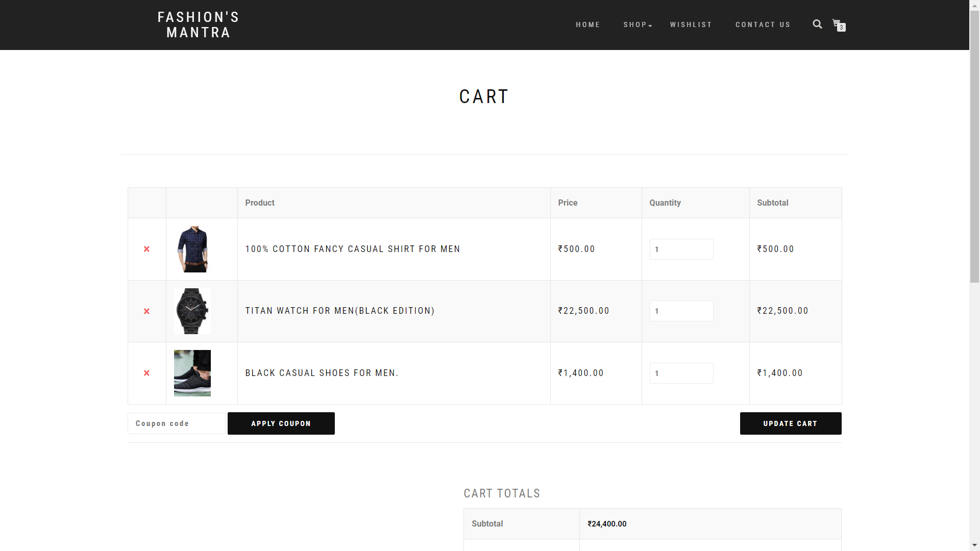
Task: Click the quantity box for black shoes
Action: click(x=681, y=373)
